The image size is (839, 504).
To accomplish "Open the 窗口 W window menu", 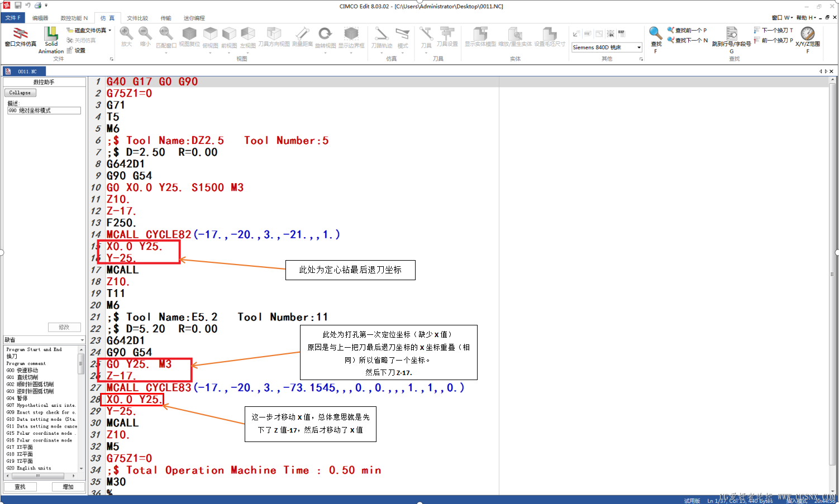I will pos(782,18).
